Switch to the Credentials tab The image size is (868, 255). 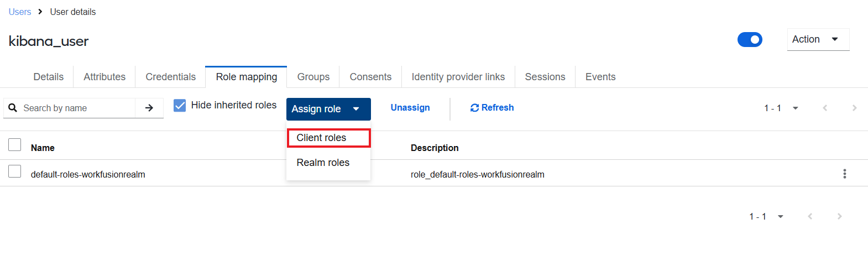[x=170, y=77]
